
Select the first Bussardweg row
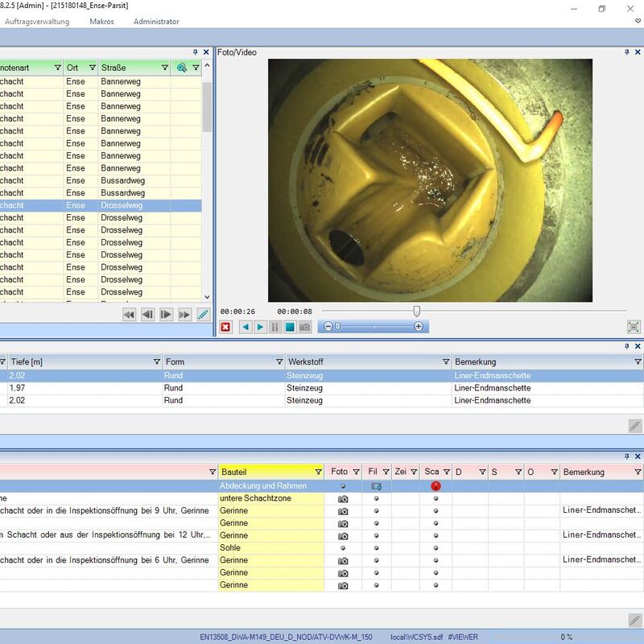(x=121, y=180)
